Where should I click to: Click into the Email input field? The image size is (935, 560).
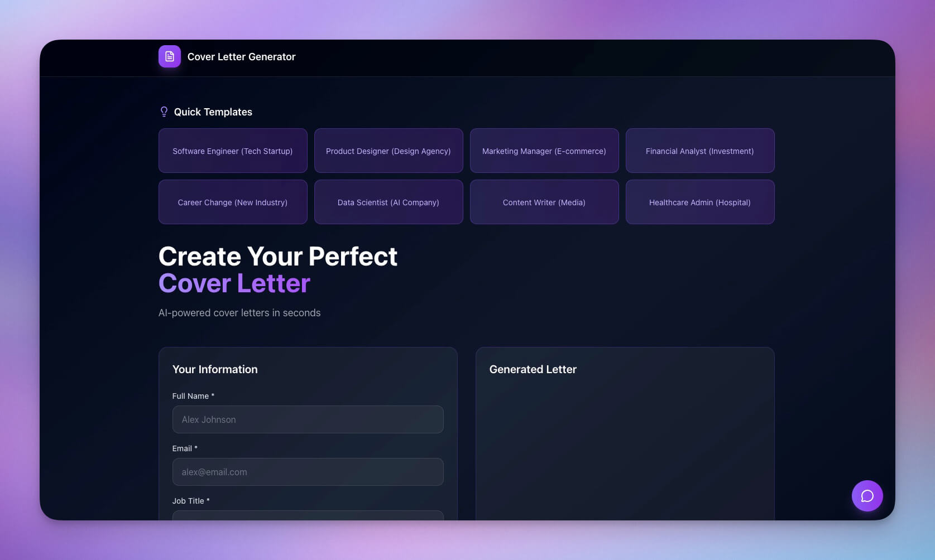tap(308, 472)
